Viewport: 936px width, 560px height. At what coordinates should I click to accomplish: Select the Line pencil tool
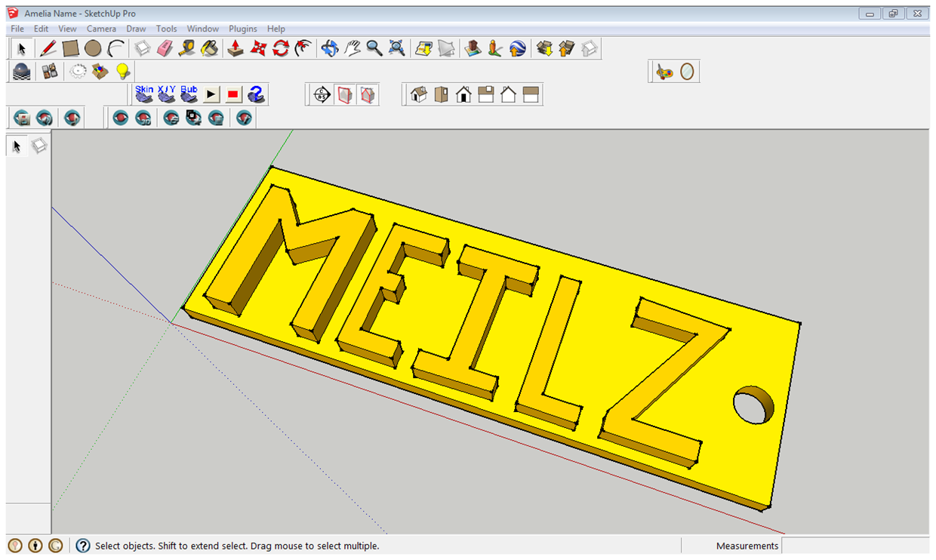click(48, 48)
